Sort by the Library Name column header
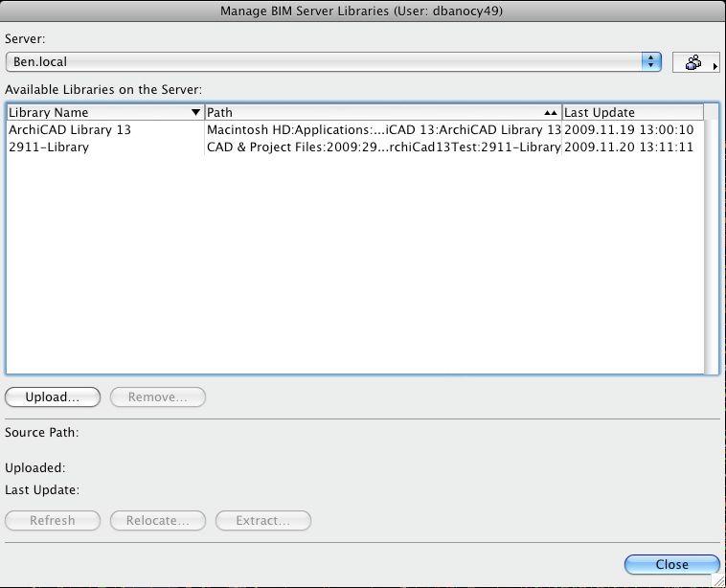This screenshot has width=726, height=588. pyautogui.click(x=105, y=112)
